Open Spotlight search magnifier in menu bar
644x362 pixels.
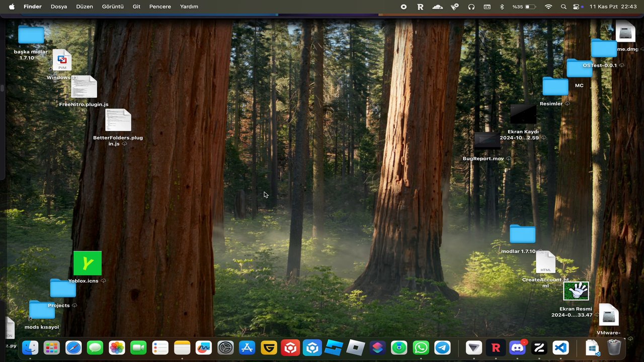click(563, 7)
